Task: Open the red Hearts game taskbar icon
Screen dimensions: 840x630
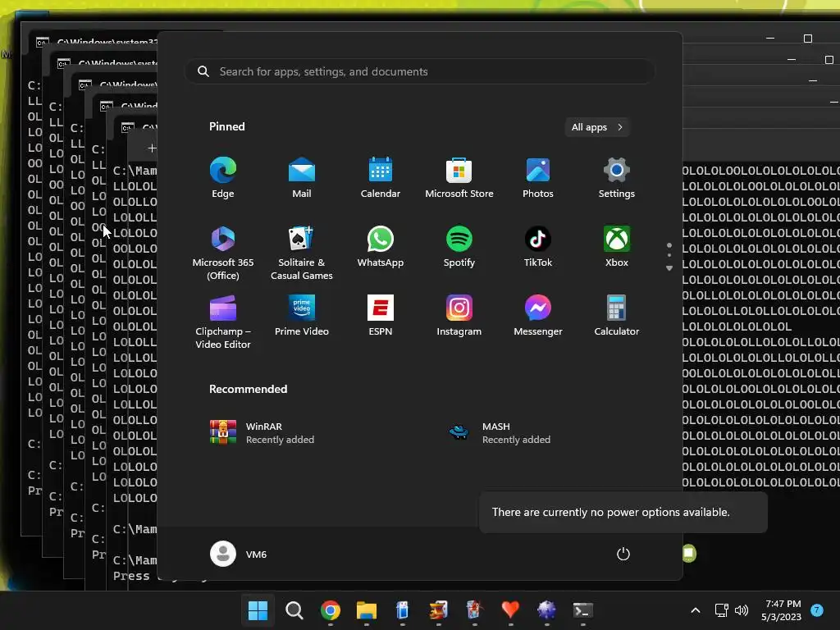Action: (510, 610)
